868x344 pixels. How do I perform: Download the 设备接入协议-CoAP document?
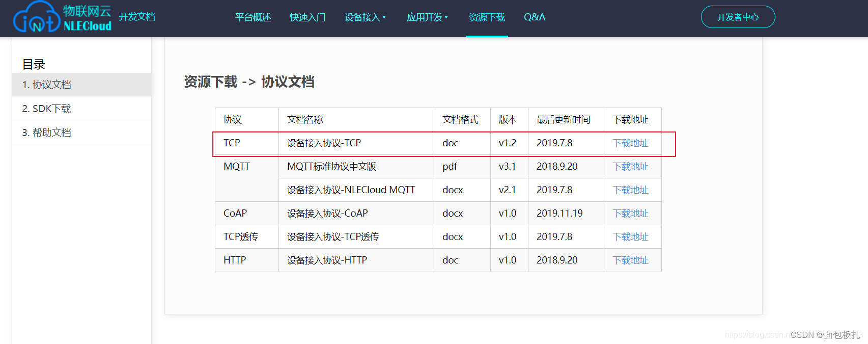[630, 214]
